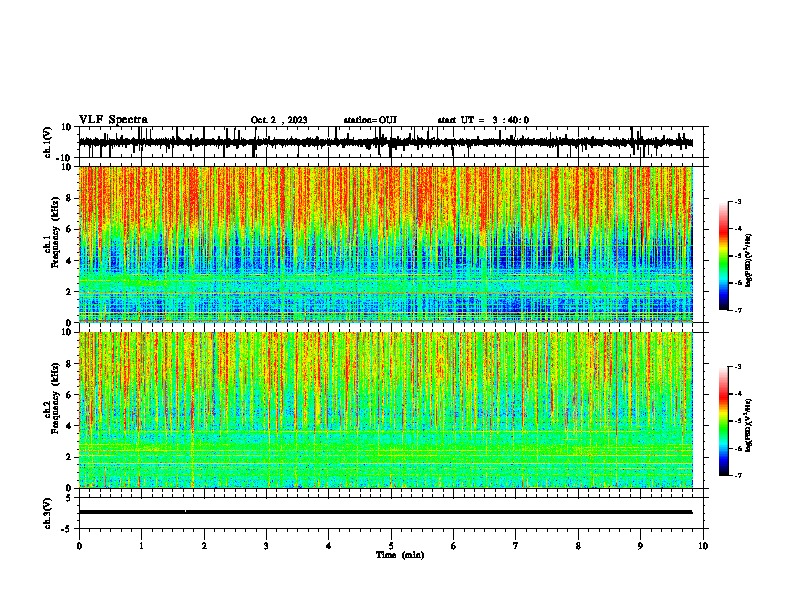Click the '10' minute tick on time axis
This screenshot has width=792, height=612.
click(x=703, y=546)
